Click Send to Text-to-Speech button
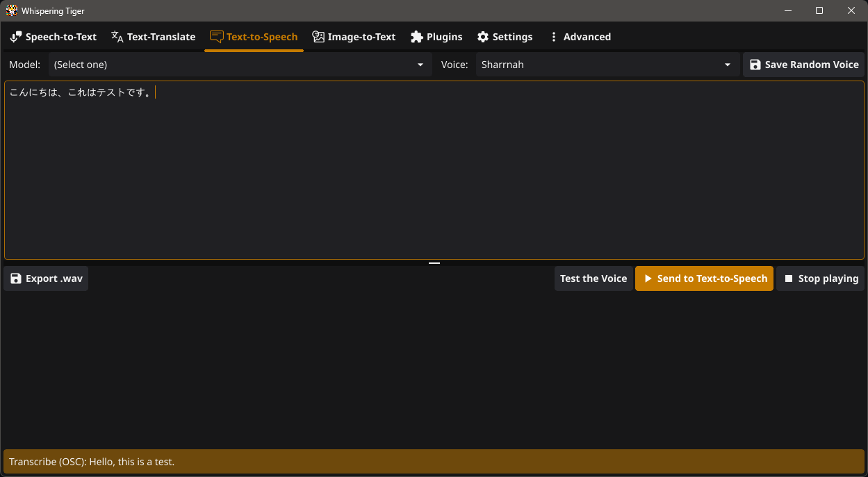This screenshot has width=868, height=477. click(x=704, y=278)
